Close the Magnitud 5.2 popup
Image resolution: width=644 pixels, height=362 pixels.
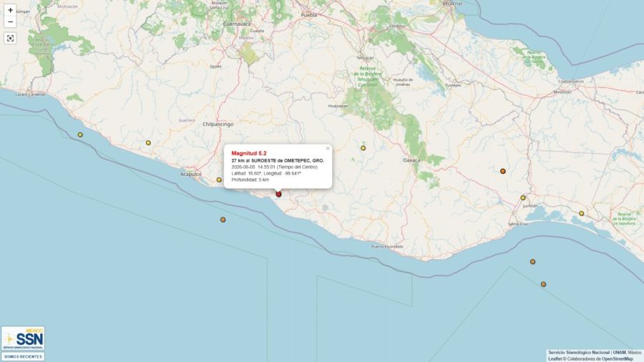328,149
